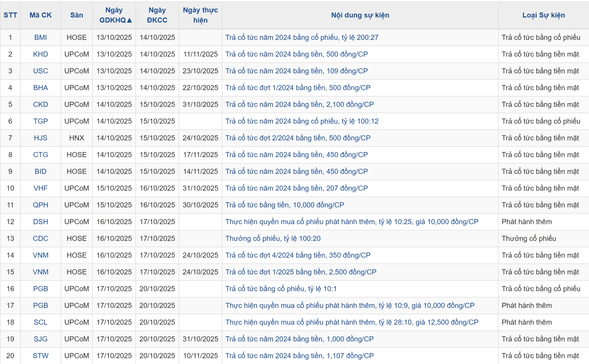Sort by Ngày GDKHQ column arrow
589x364 pixels.
(x=129, y=20)
